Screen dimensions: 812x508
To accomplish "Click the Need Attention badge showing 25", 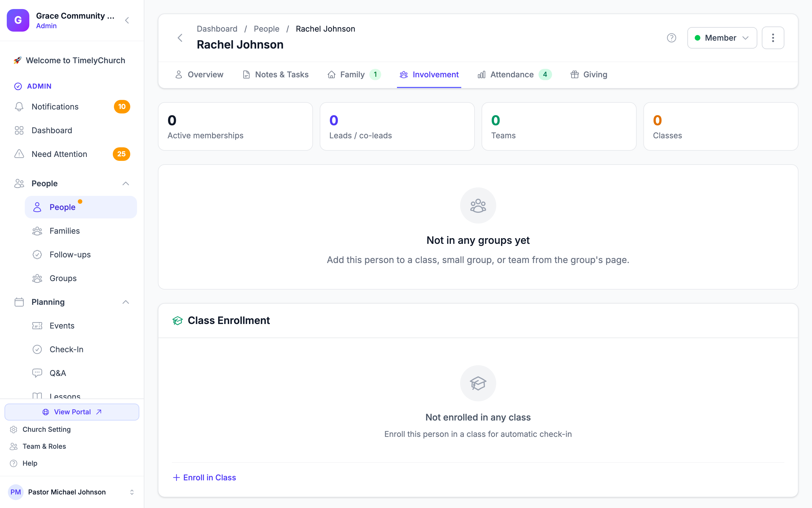I will pyautogui.click(x=122, y=154).
